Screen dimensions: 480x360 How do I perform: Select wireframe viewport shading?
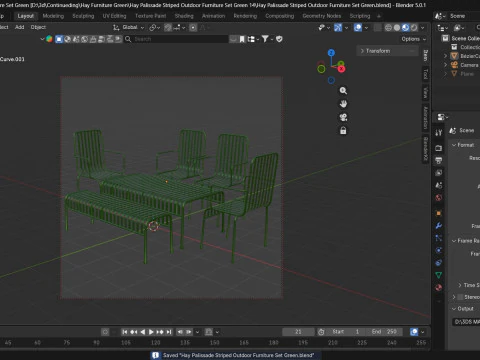point(388,28)
